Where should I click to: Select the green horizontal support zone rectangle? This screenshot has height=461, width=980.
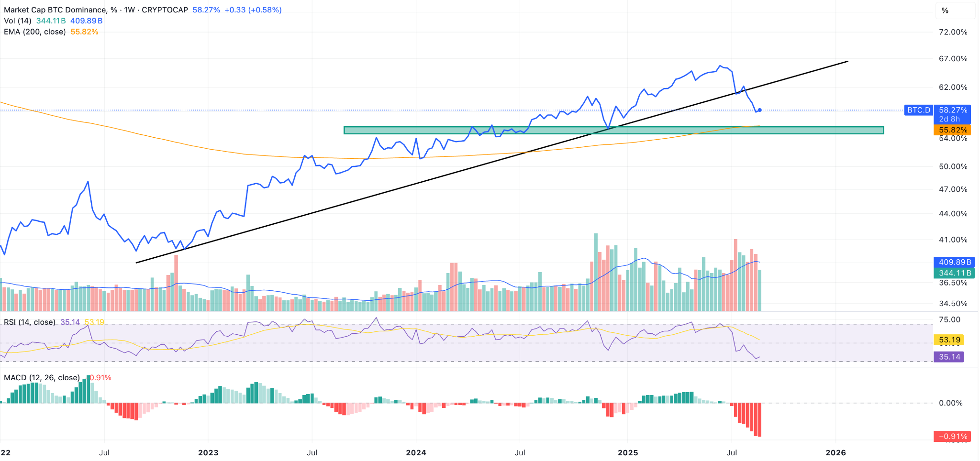614,130
